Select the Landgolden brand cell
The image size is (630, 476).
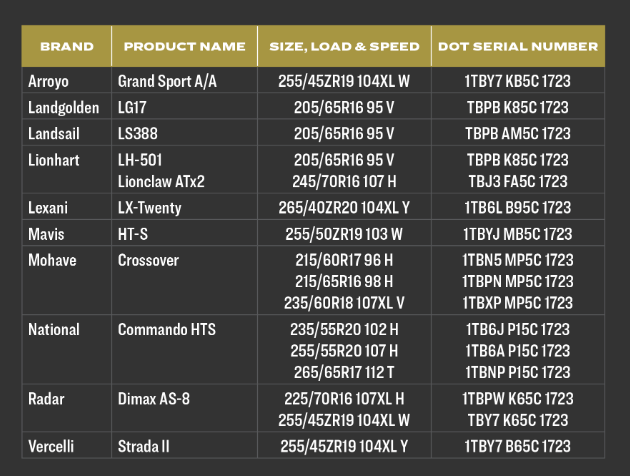tap(64, 108)
